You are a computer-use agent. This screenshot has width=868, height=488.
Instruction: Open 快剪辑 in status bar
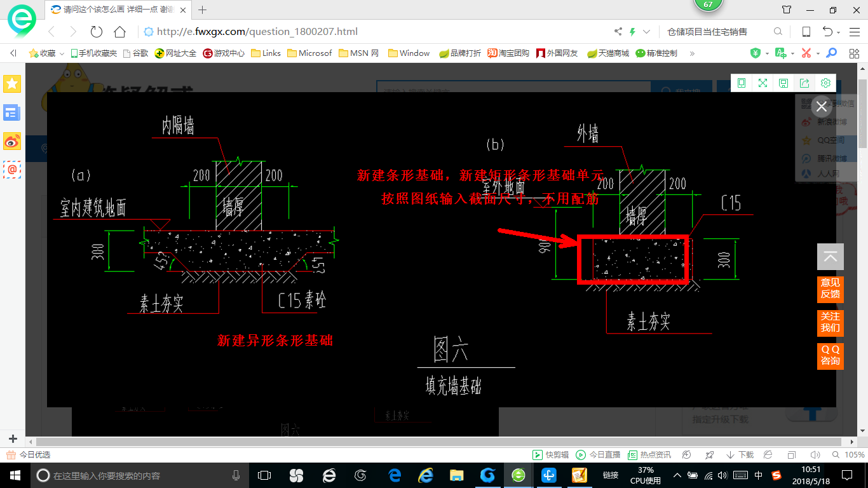(x=550, y=455)
